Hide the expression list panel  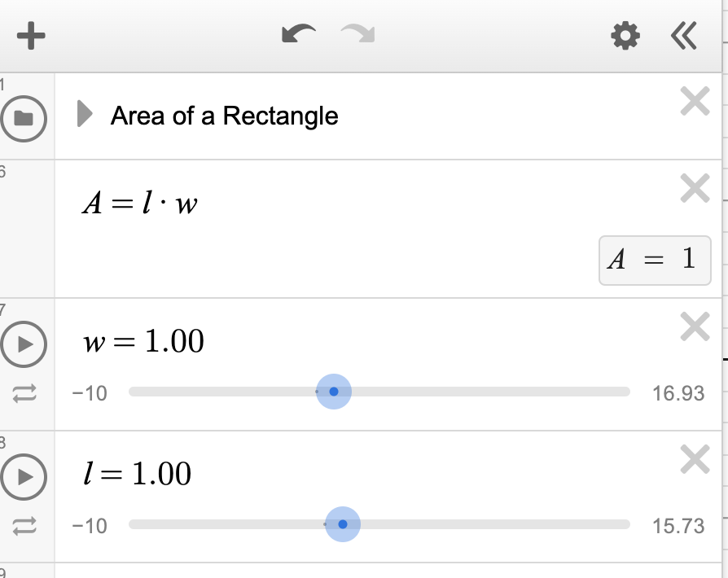(x=684, y=35)
